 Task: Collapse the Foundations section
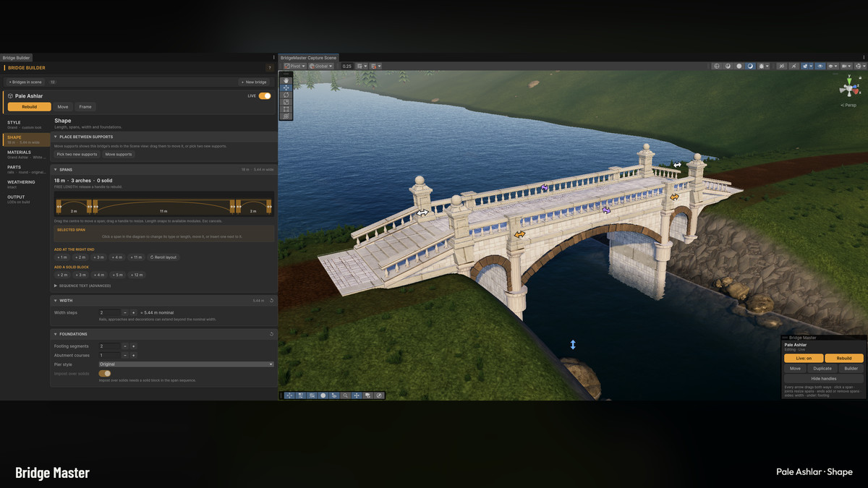tap(56, 334)
